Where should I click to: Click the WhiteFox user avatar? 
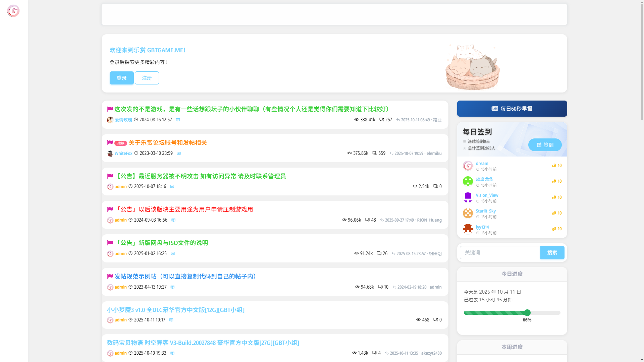[110, 154]
